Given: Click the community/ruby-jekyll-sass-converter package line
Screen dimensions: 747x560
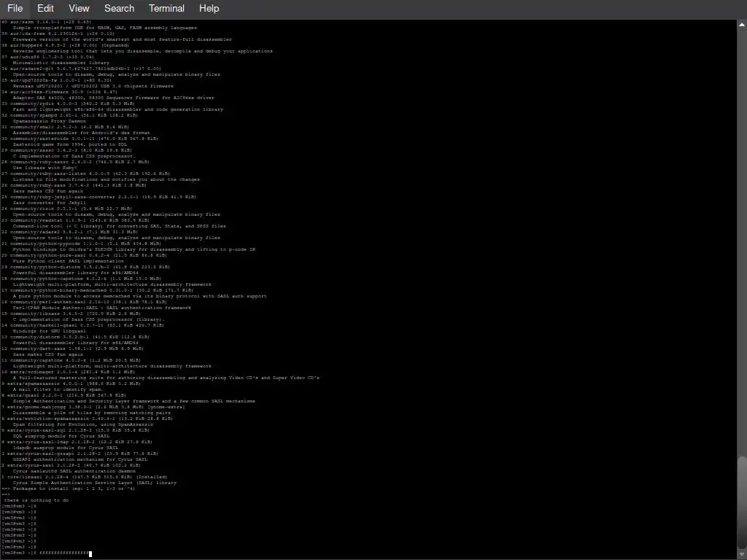Looking at the screenshot, I should (98, 197).
